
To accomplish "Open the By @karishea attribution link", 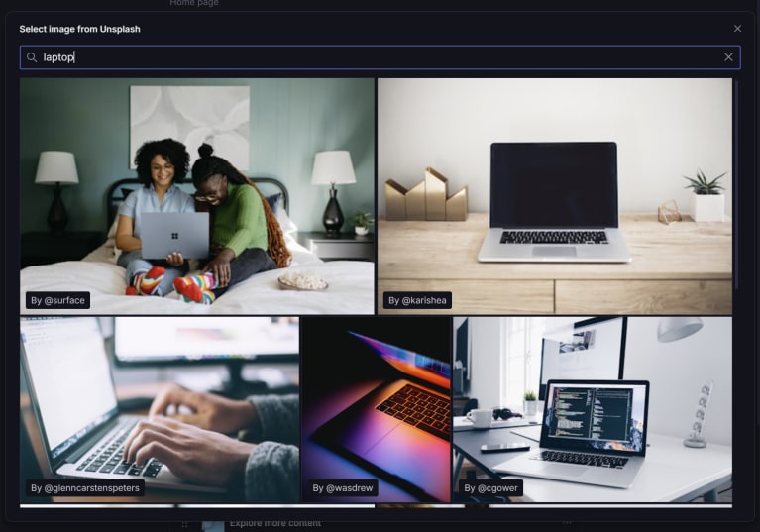I will pyautogui.click(x=417, y=300).
